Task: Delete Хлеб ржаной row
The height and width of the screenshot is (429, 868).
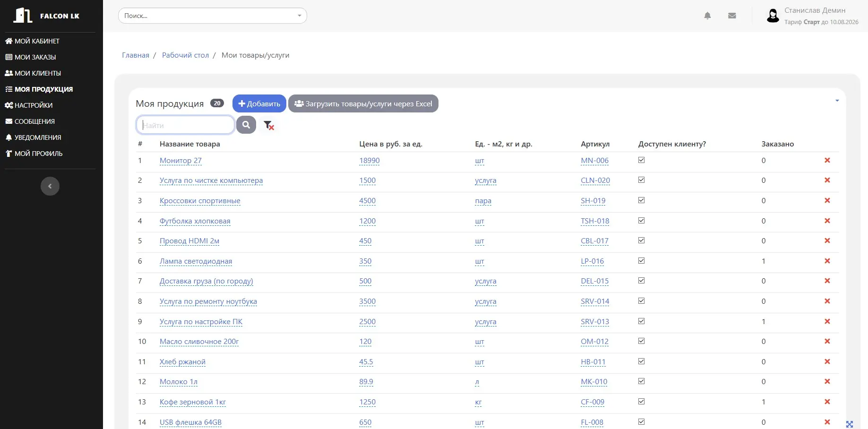Action: coord(827,361)
